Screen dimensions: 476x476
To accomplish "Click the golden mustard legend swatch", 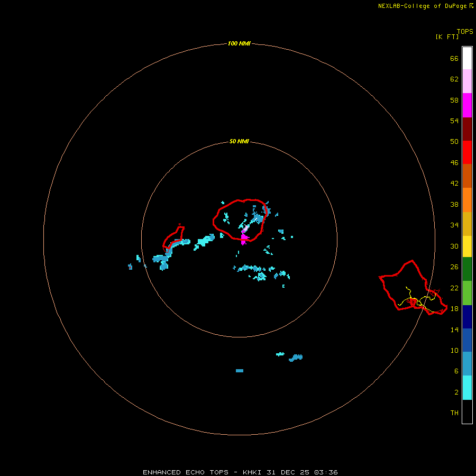I will click(x=467, y=224).
